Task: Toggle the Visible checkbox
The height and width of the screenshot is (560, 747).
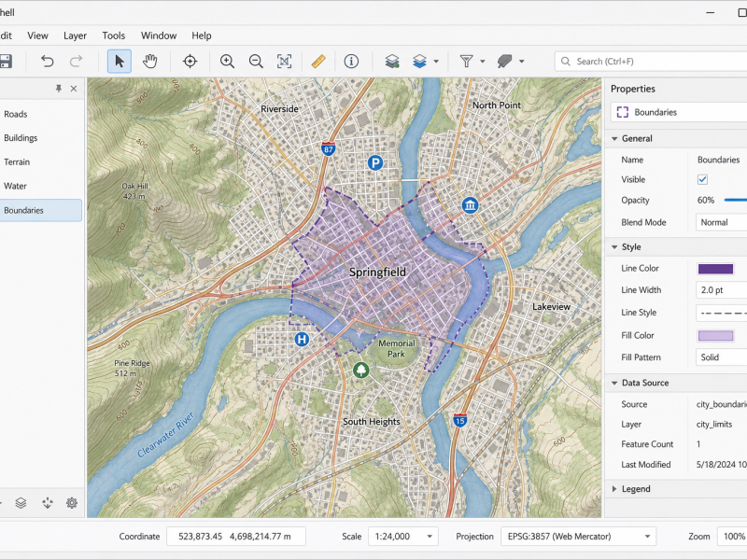Action: point(702,179)
